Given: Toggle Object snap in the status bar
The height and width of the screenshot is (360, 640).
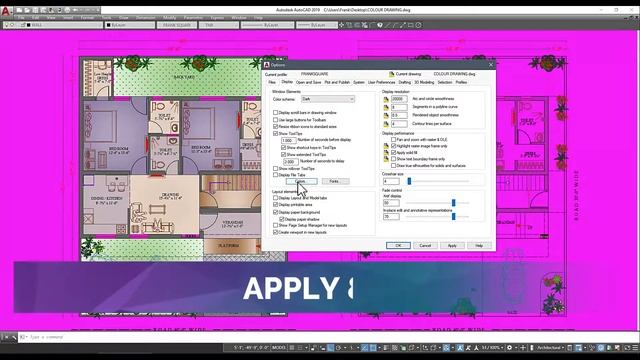Looking at the screenshot, I should pyautogui.click(x=373, y=348).
